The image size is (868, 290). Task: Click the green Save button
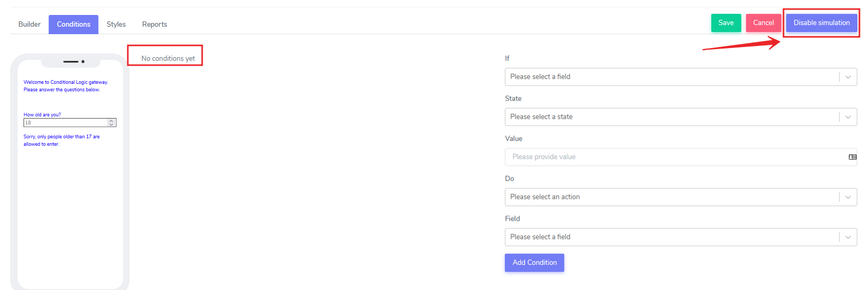[726, 23]
